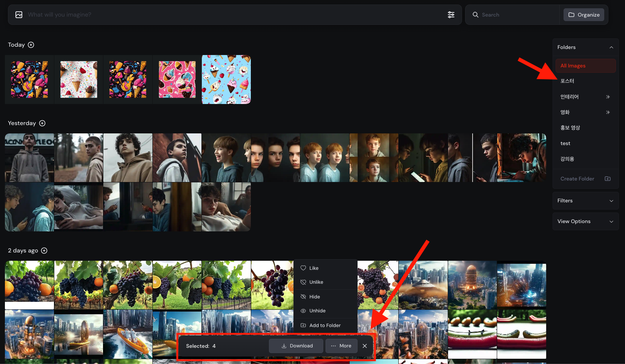Viewport: 625px width, 364px height.
Task: Choose Add to Folder menu entry
Action: [326, 325]
